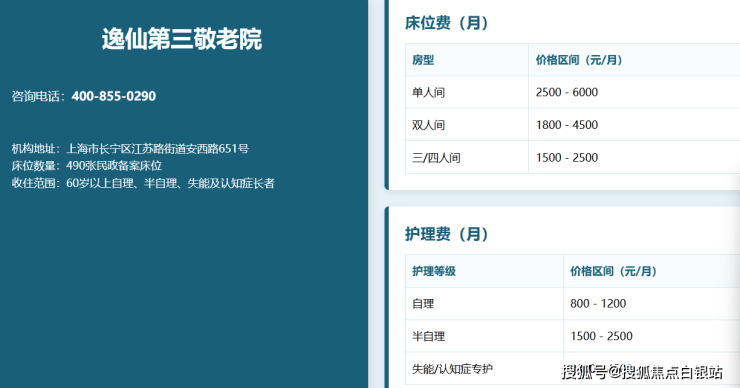Image resolution: width=740 pixels, height=388 pixels.
Task: Select the 自理 cell
Action: pos(423,304)
